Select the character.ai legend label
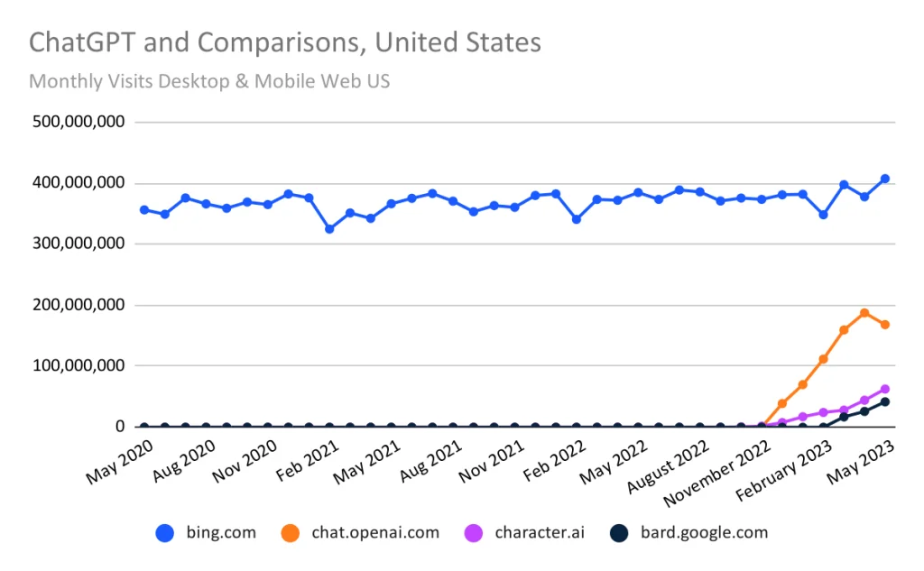Image resolution: width=924 pixels, height=571 pixels. pos(540,533)
